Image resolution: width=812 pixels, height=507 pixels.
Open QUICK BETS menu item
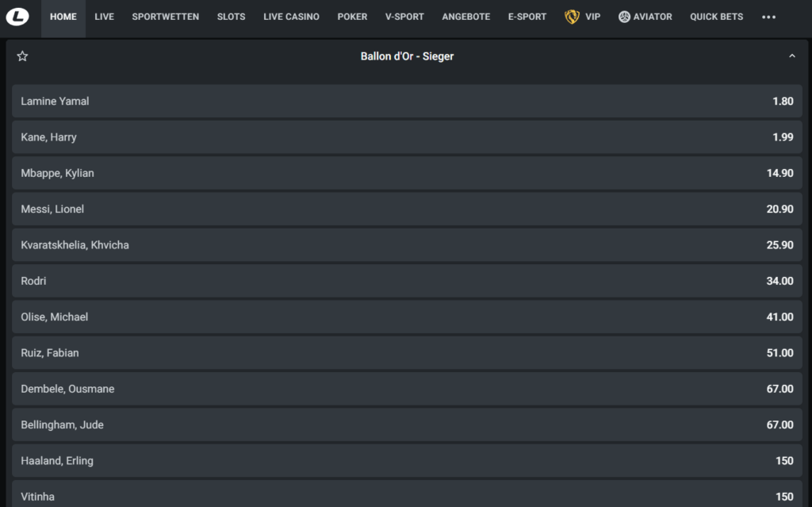pyautogui.click(x=716, y=17)
